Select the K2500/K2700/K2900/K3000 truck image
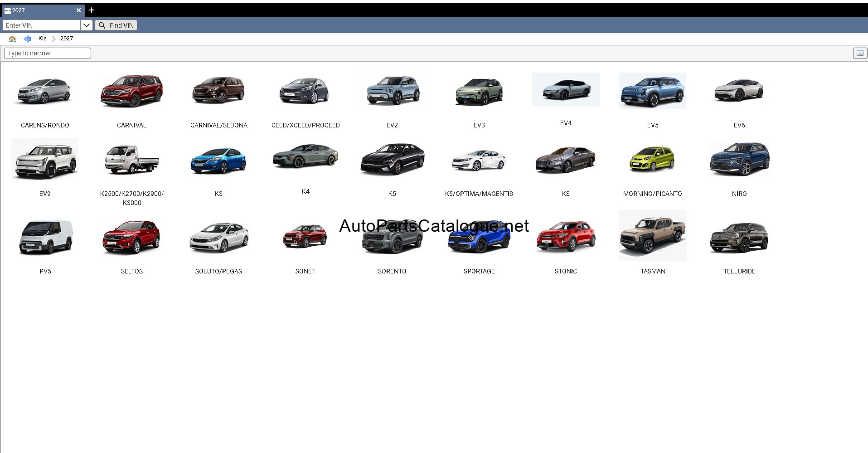Viewport: 868px width, 453px height. click(x=132, y=159)
